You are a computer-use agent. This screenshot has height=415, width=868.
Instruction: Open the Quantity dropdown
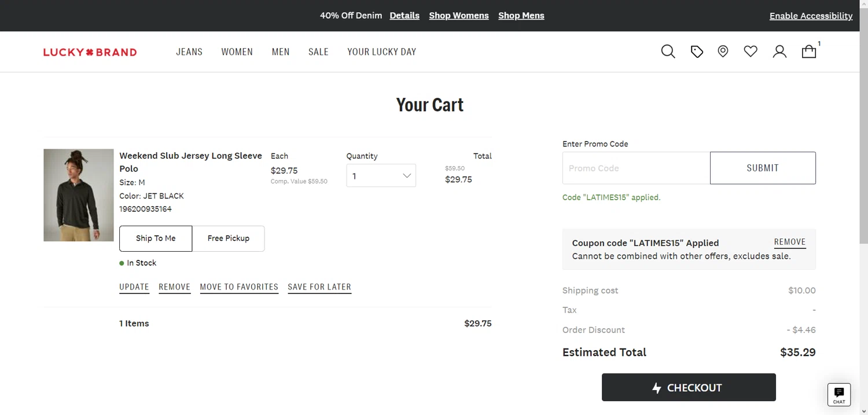point(381,176)
